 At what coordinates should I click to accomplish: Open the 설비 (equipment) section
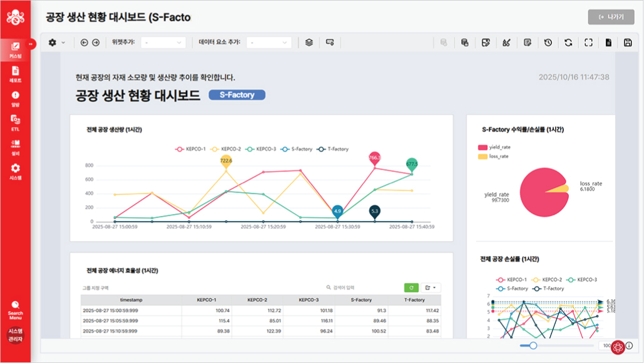15,148
